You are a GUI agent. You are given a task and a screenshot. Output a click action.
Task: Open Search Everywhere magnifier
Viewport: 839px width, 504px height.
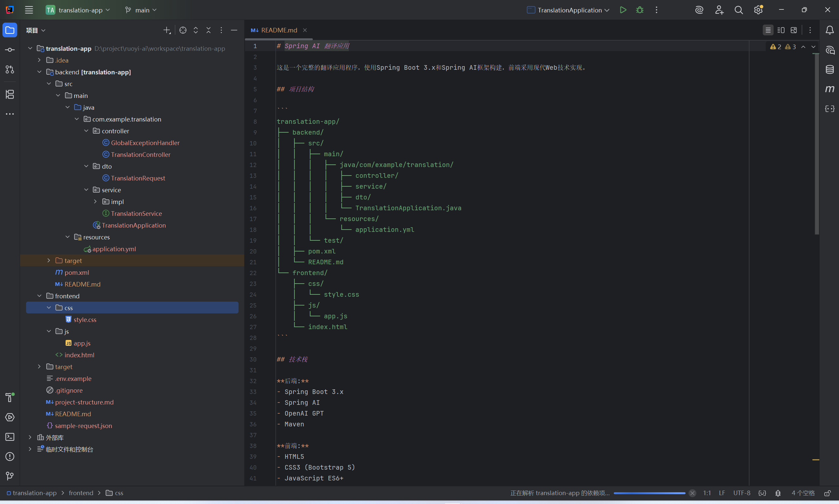(x=738, y=10)
